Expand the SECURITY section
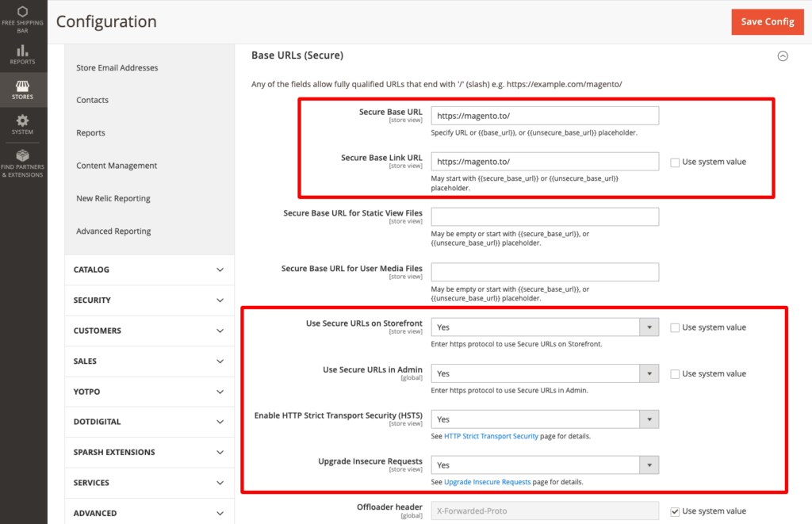The height and width of the screenshot is (524, 812). coord(149,300)
